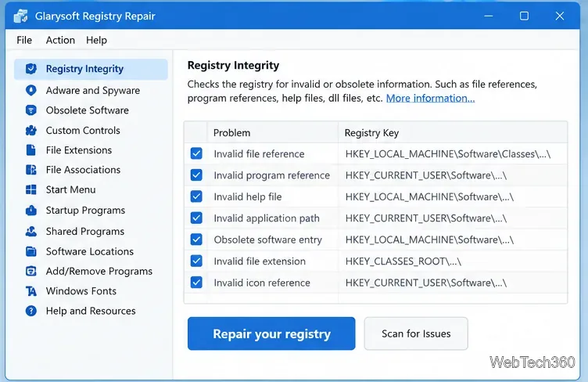Close the Glarysoft Registry Repair window
Viewport: 588px width, 382px height.
(x=560, y=16)
